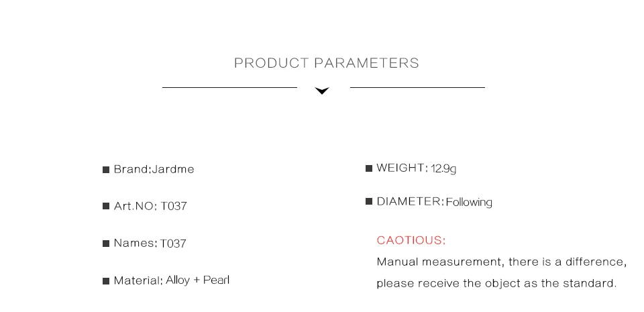Select the 12.9g weight value
The width and height of the screenshot is (644, 312).
[443, 168]
